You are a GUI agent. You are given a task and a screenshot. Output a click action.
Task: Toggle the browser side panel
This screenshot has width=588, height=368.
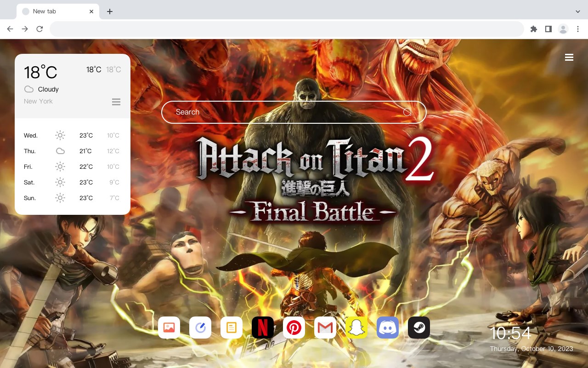coord(548,29)
